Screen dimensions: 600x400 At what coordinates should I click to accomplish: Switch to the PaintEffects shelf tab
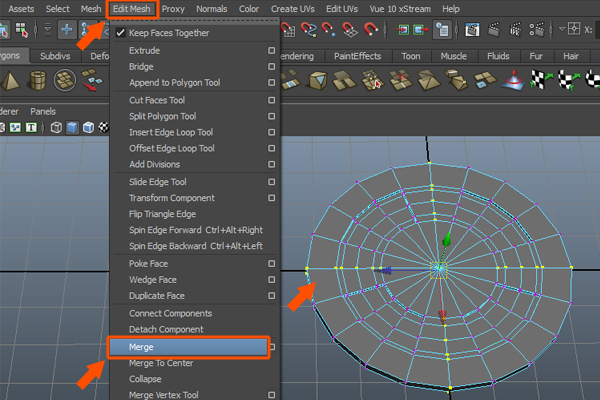pos(355,56)
